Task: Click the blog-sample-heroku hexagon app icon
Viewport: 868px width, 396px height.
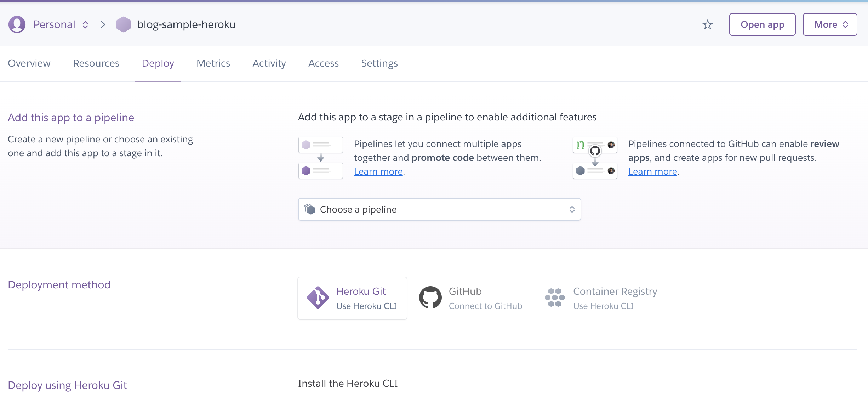Action: tap(123, 24)
